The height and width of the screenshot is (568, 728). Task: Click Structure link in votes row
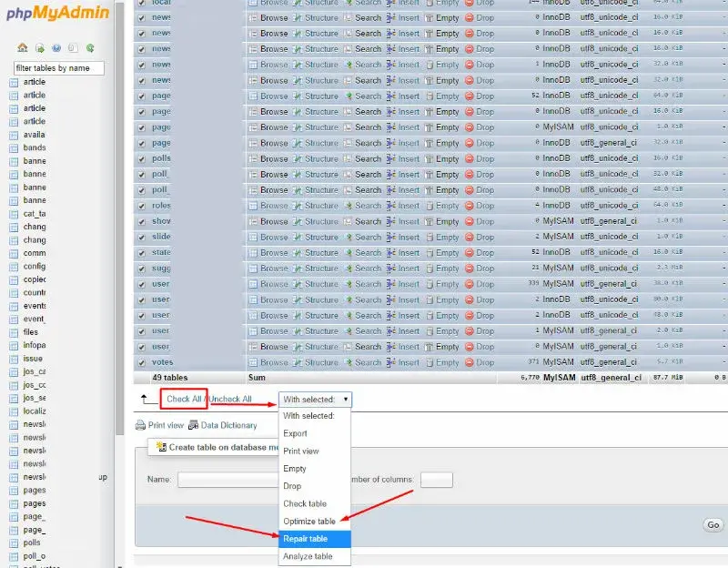point(321,362)
